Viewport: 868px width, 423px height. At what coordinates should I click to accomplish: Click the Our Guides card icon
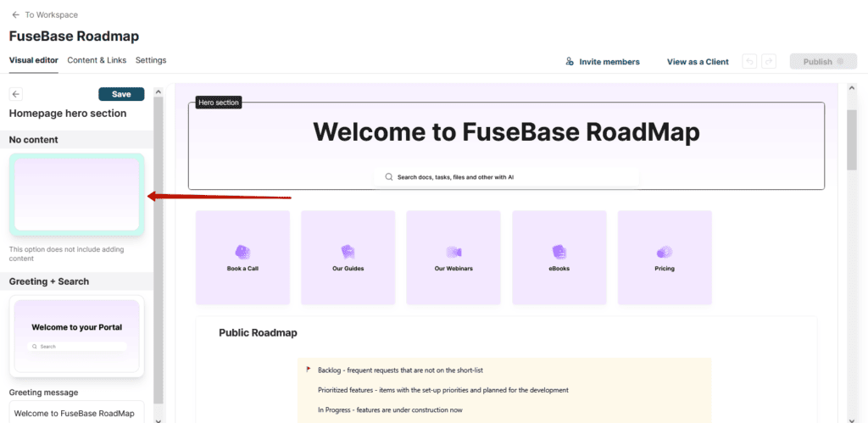point(348,253)
